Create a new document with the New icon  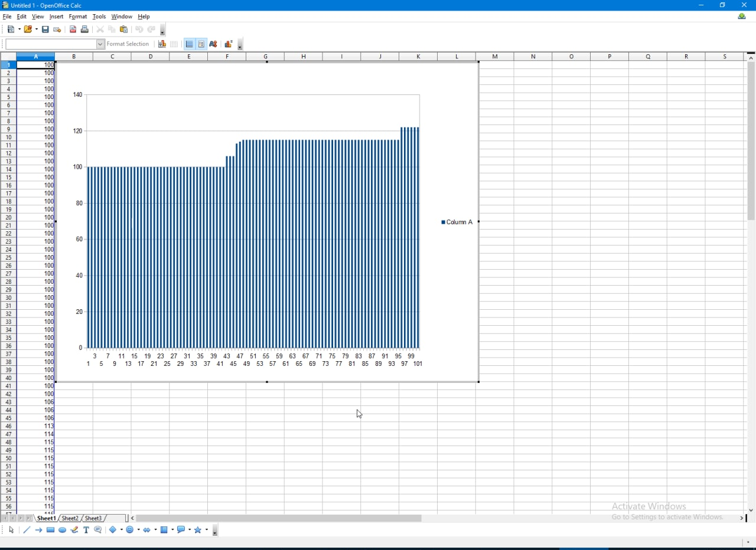coord(11,30)
